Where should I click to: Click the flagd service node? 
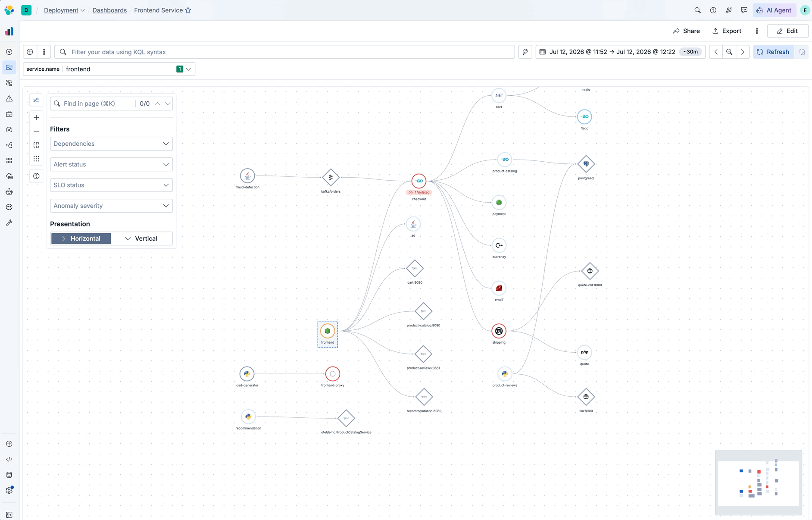click(584, 117)
